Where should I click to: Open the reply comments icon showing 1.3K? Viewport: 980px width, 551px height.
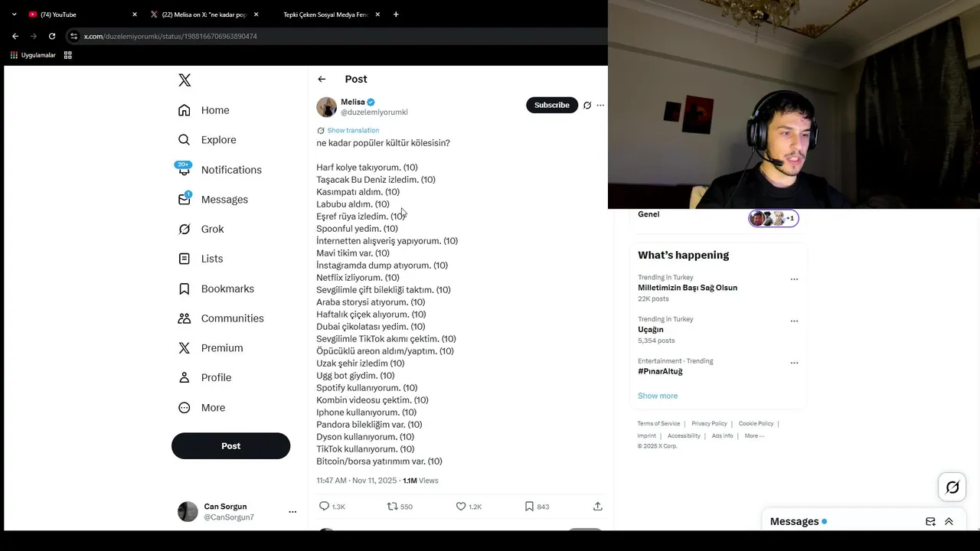click(332, 507)
